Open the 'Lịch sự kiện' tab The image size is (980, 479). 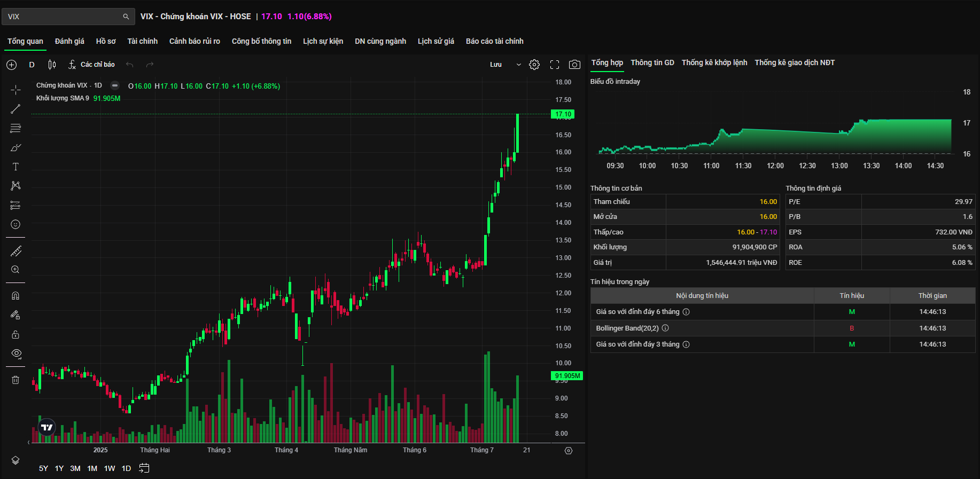323,41
